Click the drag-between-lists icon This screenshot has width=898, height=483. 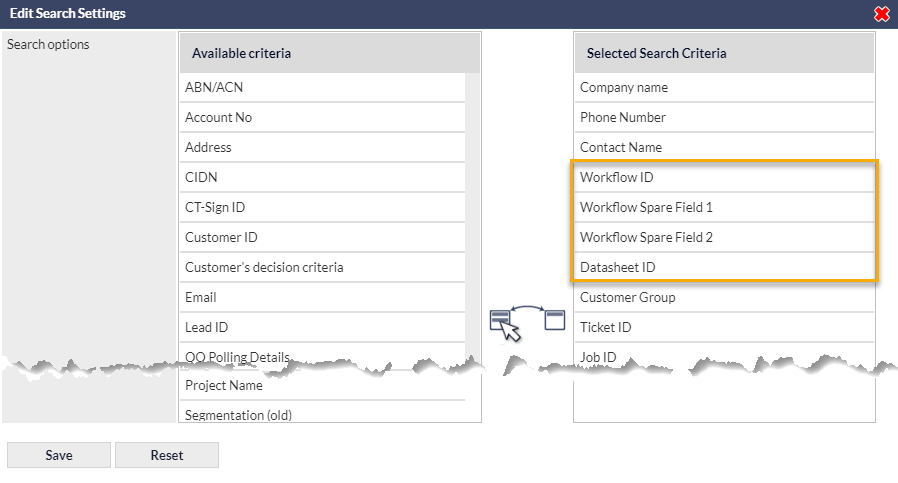527,323
